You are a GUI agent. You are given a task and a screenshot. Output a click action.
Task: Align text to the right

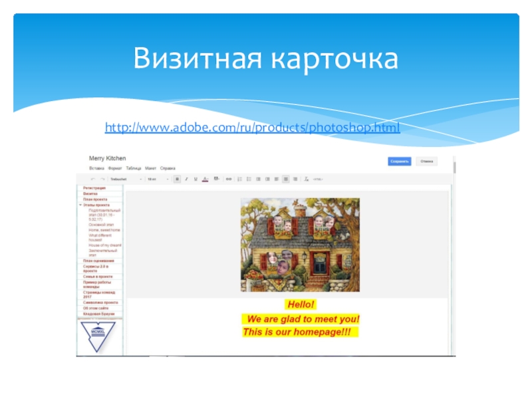295,179
